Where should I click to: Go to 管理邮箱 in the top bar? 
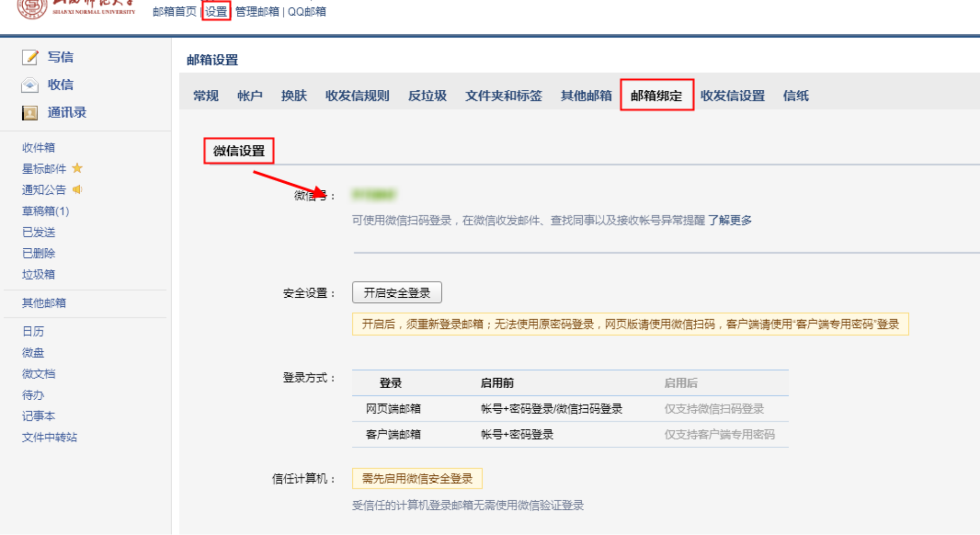tap(257, 11)
